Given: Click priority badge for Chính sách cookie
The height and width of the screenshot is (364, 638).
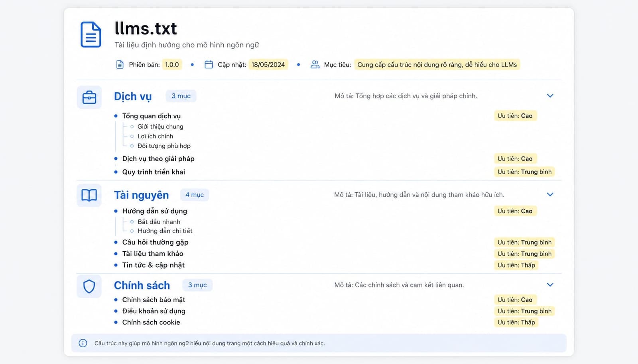Looking at the screenshot, I should pyautogui.click(x=516, y=322).
